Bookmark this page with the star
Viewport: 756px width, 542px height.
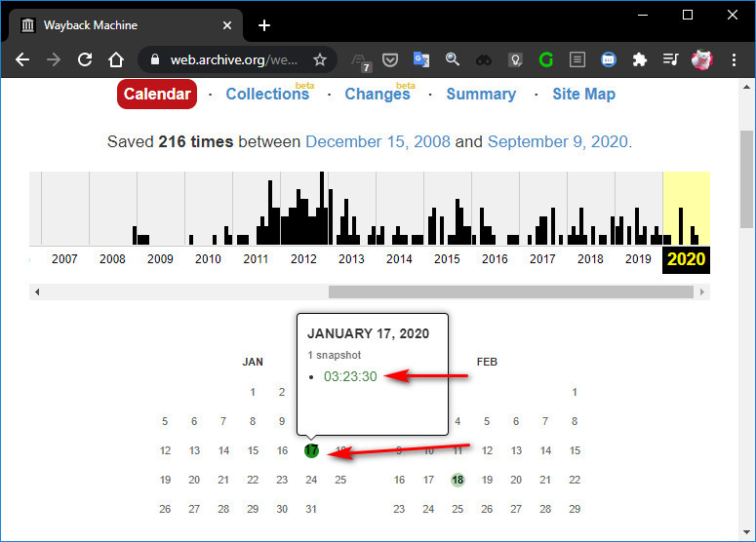320,59
